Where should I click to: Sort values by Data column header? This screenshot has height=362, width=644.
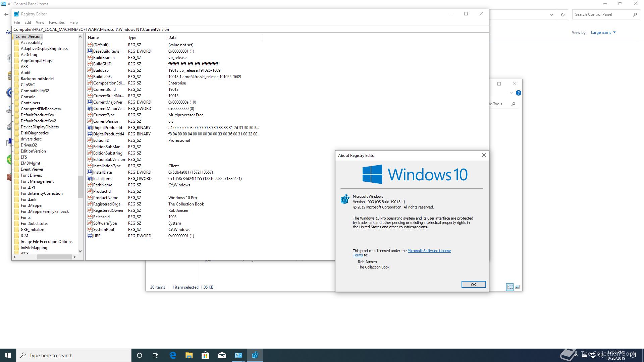point(214,38)
